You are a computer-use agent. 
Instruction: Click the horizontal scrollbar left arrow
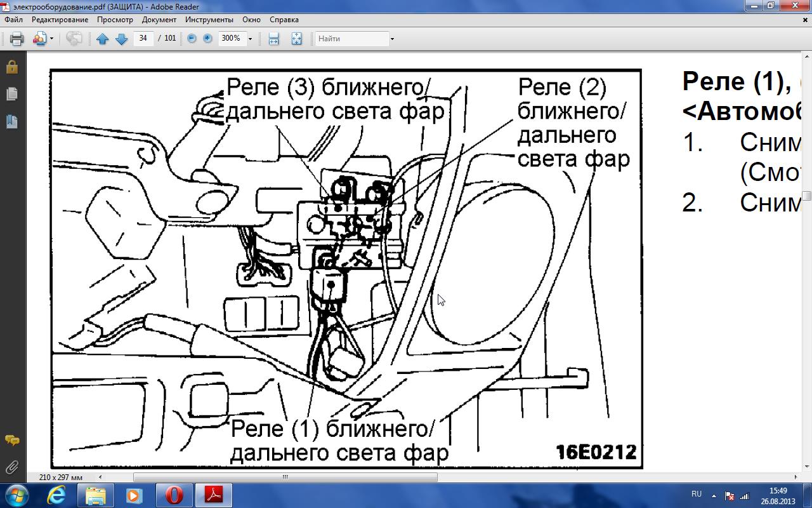100,477
